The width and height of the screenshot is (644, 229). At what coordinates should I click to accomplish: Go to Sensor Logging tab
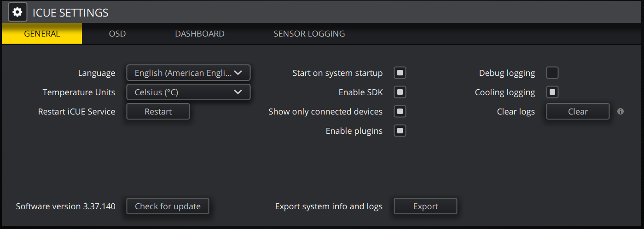pos(309,34)
